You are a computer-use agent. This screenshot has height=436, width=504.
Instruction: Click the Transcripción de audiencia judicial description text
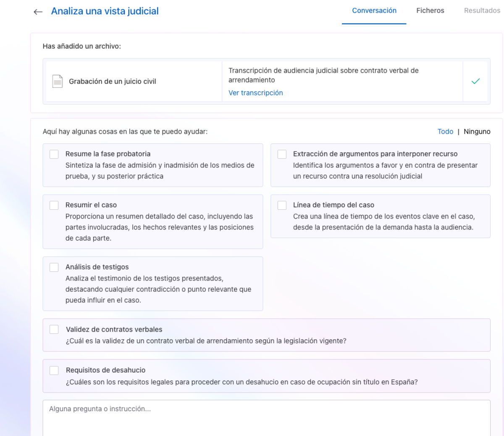(x=323, y=75)
